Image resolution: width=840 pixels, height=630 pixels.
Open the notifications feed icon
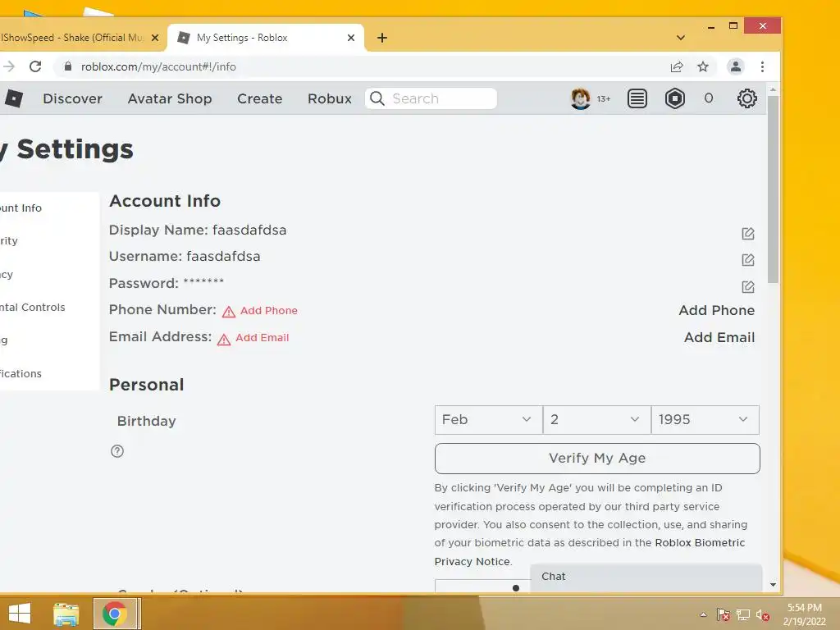click(637, 98)
